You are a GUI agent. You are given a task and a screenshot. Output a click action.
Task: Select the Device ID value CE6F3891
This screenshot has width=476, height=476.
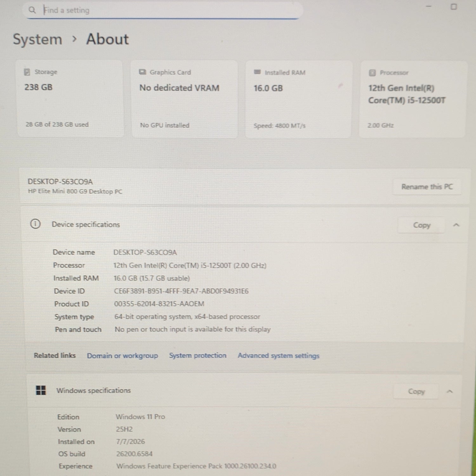(x=181, y=291)
